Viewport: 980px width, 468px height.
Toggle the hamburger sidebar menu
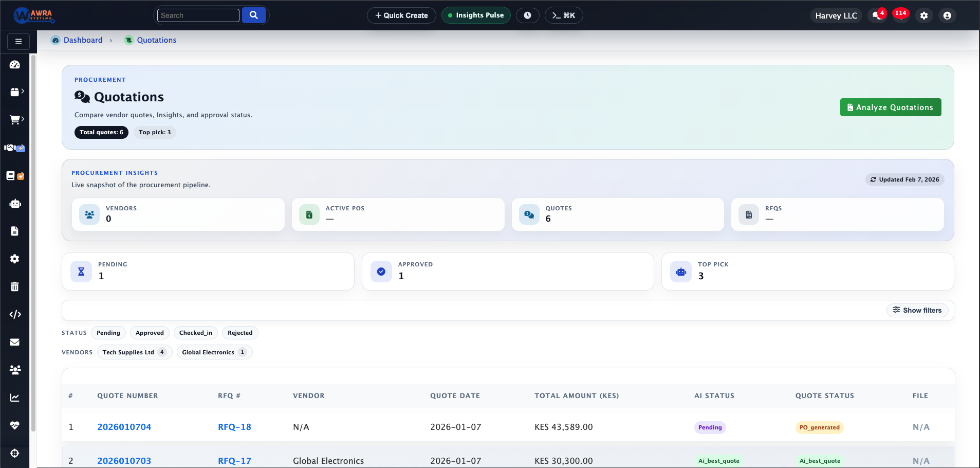[19, 42]
